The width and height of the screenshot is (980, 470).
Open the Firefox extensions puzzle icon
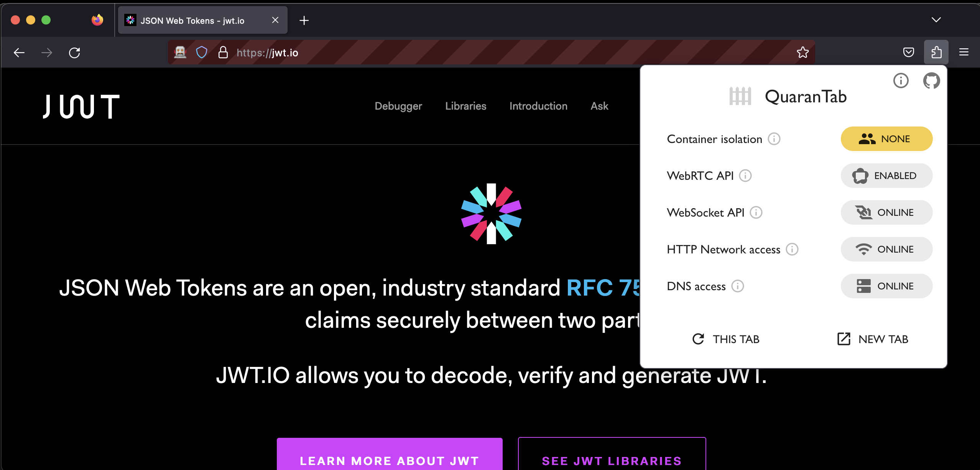pyautogui.click(x=936, y=52)
